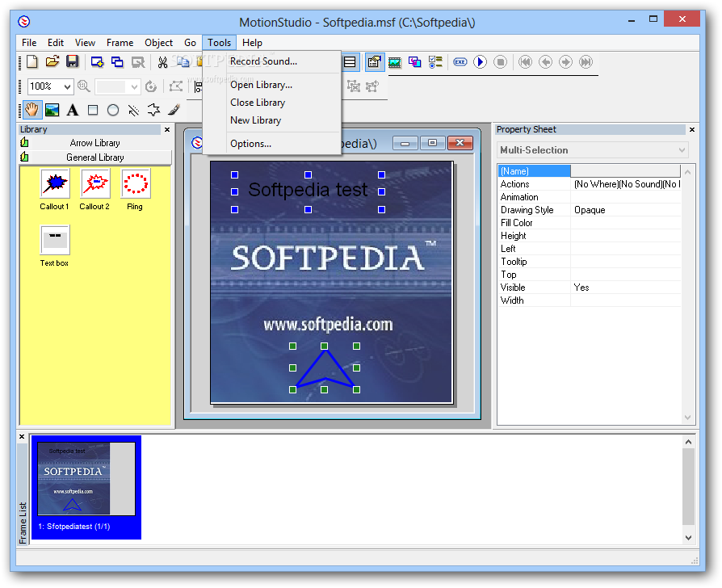722x588 pixels.
Task: Select the Image insert tool
Action: point(52,110)
